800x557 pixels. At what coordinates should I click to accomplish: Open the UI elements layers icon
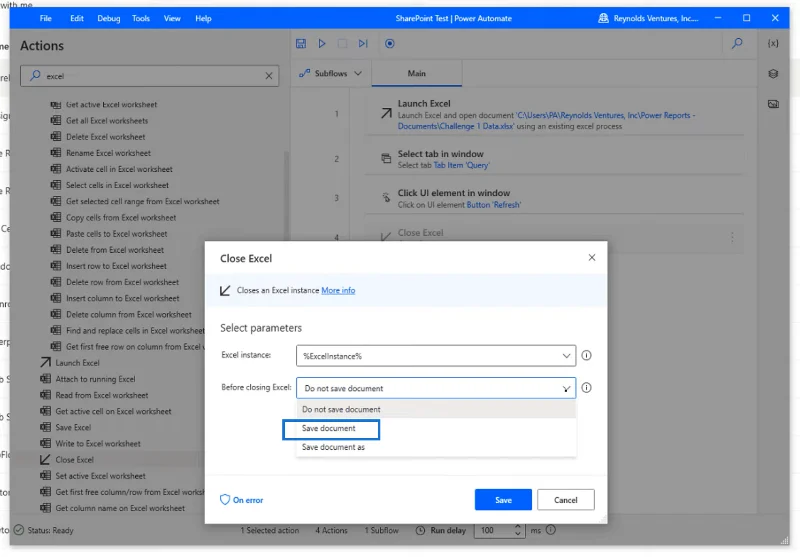(x=773, y=73)
